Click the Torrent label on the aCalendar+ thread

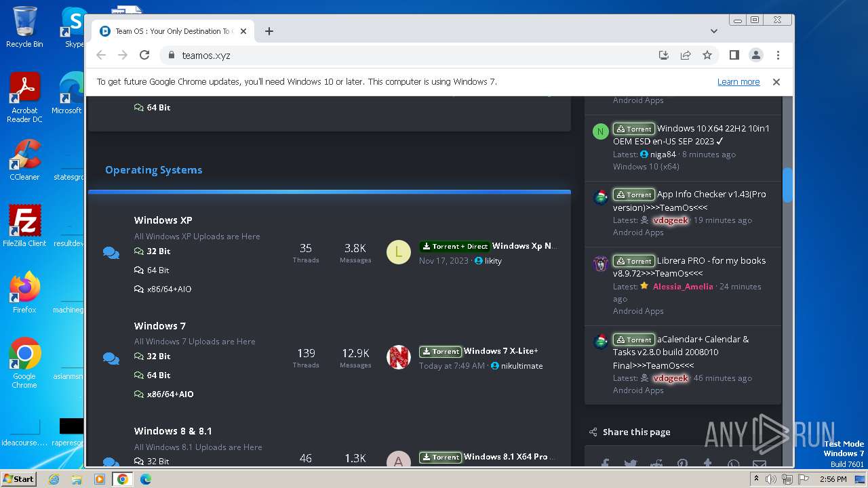click(x=634, y=340)
